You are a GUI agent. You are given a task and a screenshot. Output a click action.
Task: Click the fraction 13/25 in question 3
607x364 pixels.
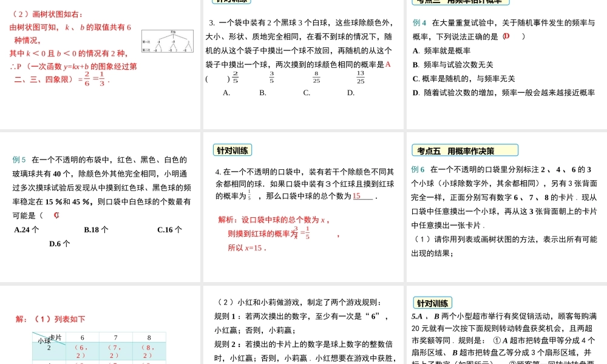(361, 77)
